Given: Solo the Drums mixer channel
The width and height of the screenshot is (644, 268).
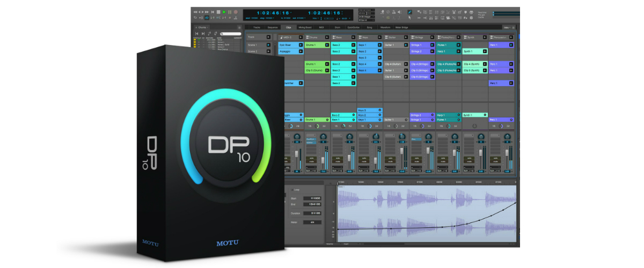Looking at the screenshot, I should (x=311, y=158).
